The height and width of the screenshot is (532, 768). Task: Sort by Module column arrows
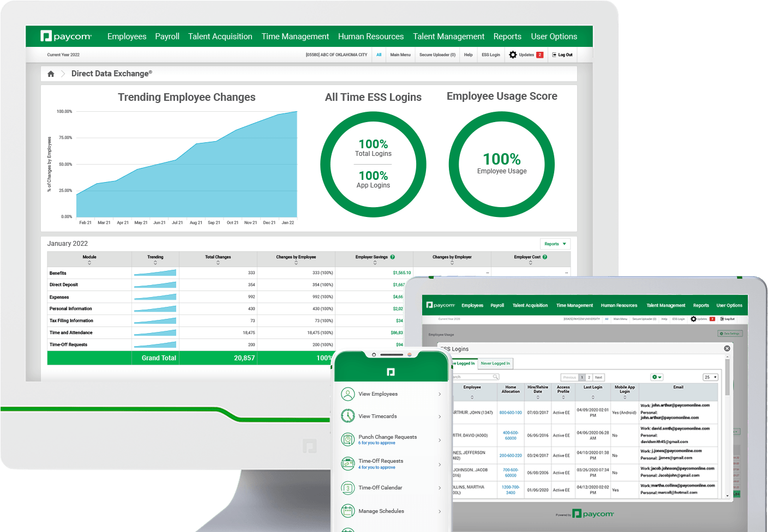(x=89, y=263)
